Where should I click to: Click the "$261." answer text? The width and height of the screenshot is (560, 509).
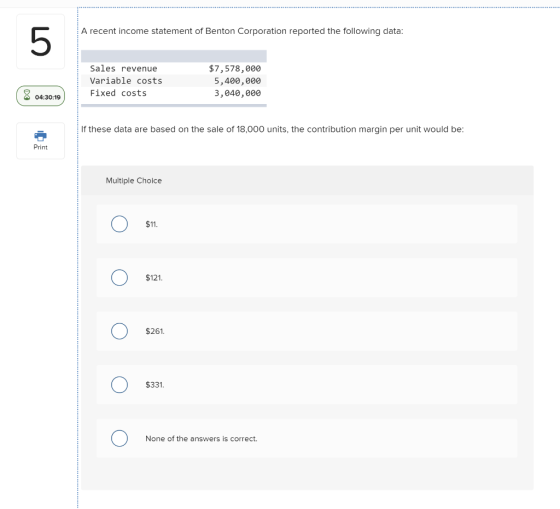155,331
